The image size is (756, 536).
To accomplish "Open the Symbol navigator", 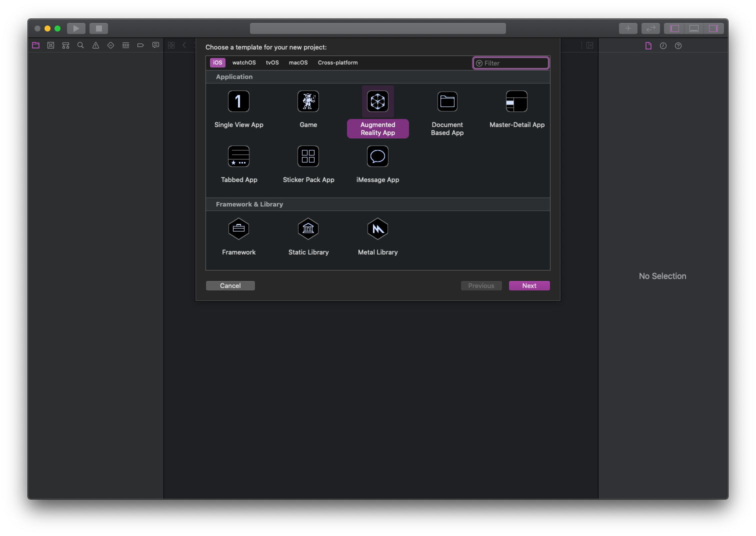I will coord(65,45).
